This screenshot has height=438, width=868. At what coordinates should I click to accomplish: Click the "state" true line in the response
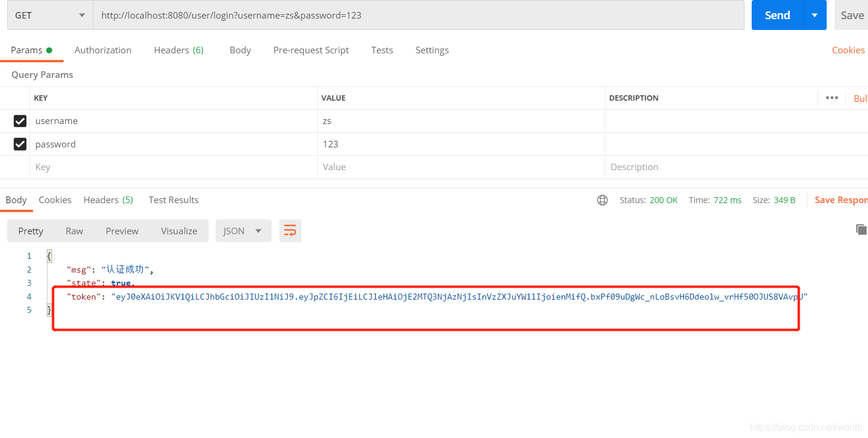click(100, 283)
